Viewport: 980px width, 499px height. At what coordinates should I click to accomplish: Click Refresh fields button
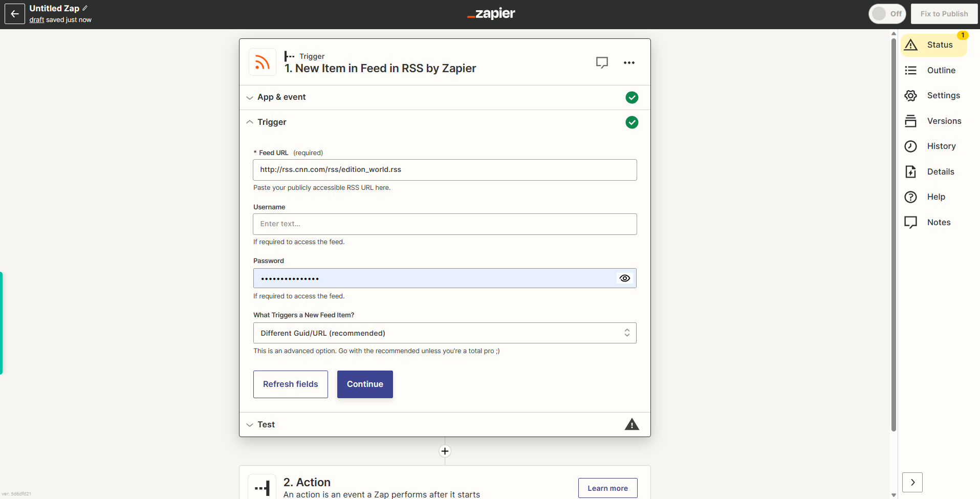click(x=291, y=384)
